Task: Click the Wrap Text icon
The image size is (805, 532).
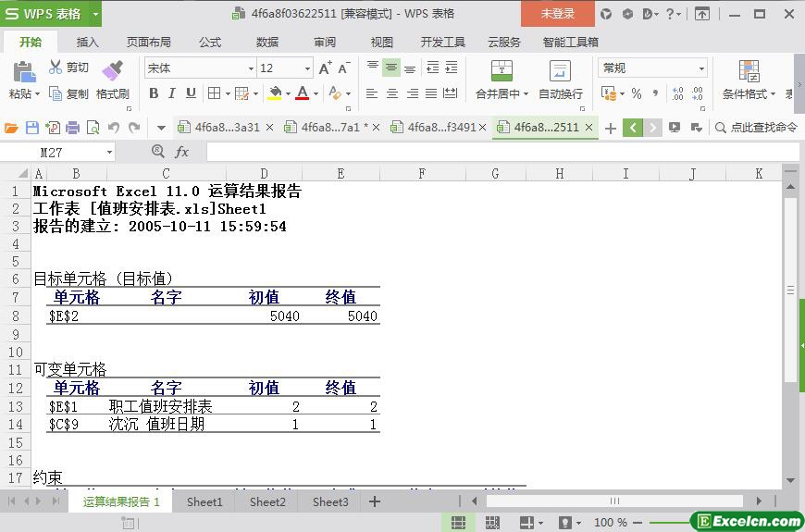Action: [x=560, y=72]
